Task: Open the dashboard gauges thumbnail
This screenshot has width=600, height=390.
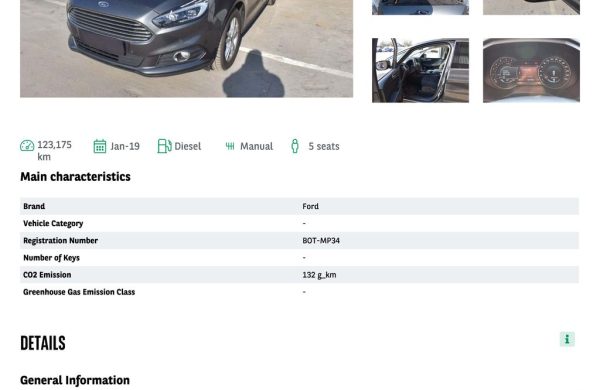Action: coord(531,70)
